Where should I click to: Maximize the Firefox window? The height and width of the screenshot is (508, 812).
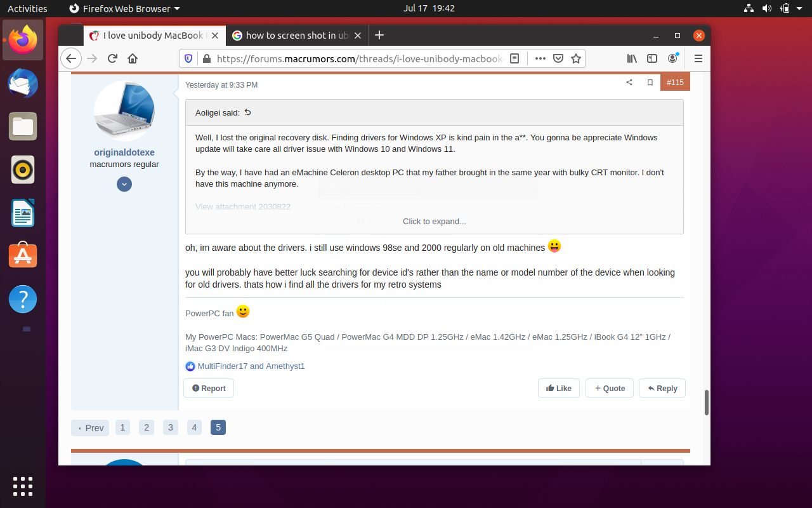tap(678, 36)
